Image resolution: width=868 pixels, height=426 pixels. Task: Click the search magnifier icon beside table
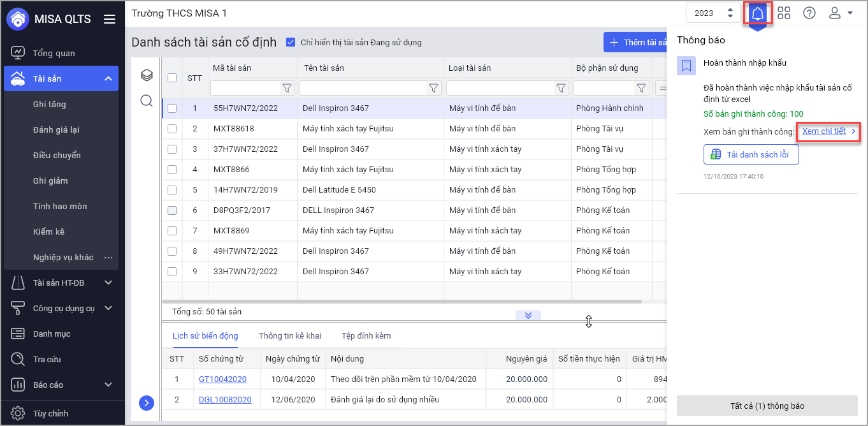click(x=147, y=101)
